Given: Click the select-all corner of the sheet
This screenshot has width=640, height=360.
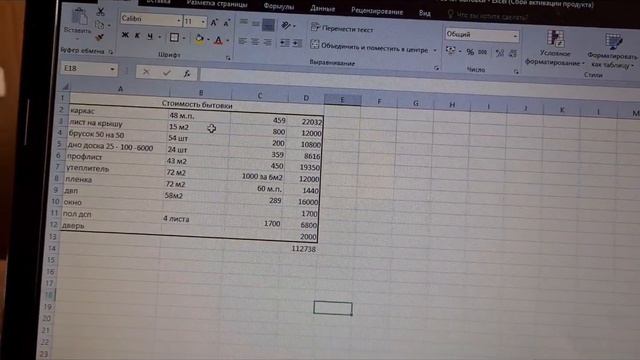Looking at the screenshot, I should click(x=65, y=86).
